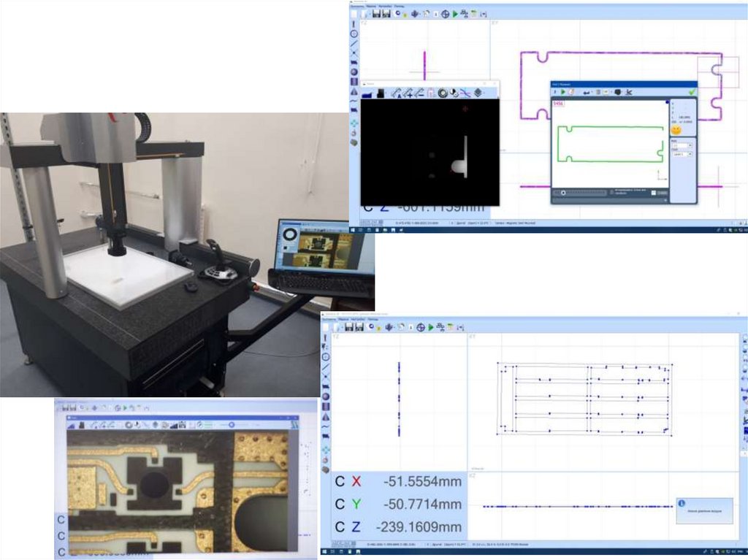
Task: Click Windows Start button below magenta contour window
Action: pyautogui.click(x=353, y=230)
